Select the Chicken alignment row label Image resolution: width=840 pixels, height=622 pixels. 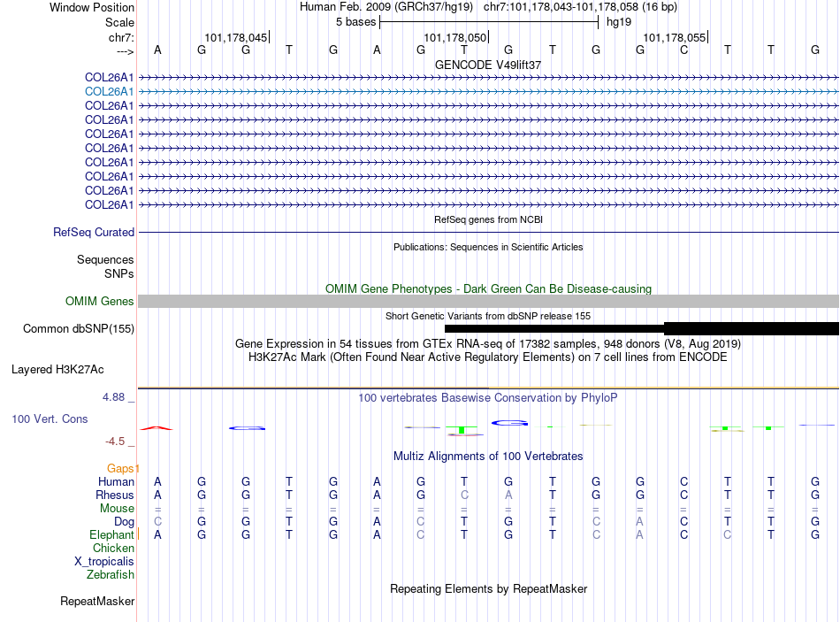coord(113,548)
